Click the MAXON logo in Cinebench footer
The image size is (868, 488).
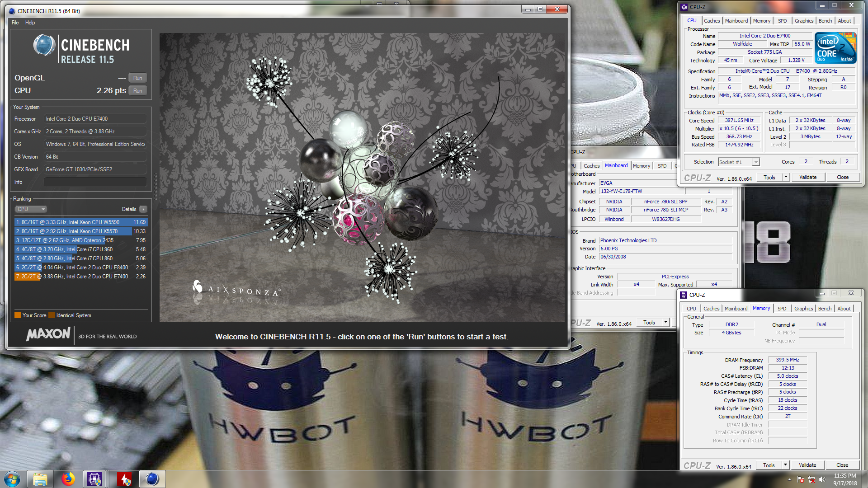[48, 334]
